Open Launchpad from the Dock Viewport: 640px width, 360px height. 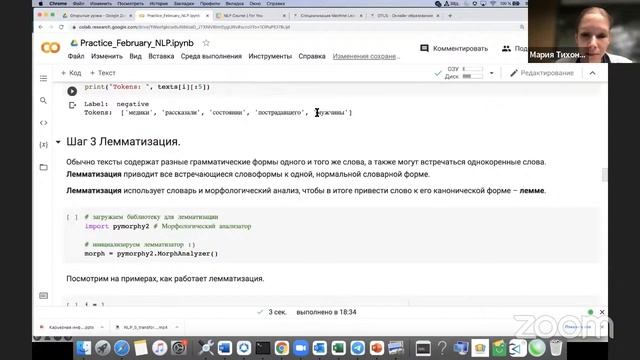pos(103,348)
